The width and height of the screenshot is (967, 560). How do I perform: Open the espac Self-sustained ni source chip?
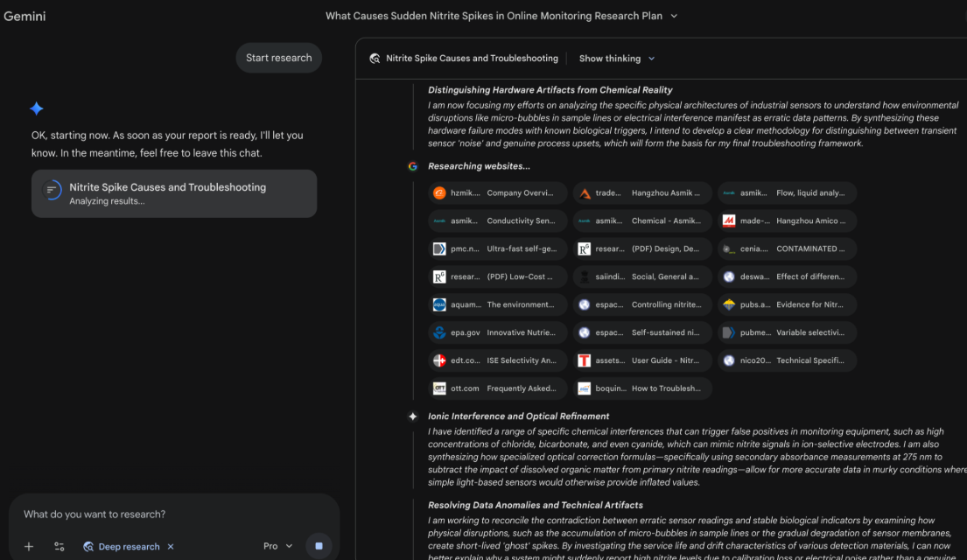coord(642,332)
